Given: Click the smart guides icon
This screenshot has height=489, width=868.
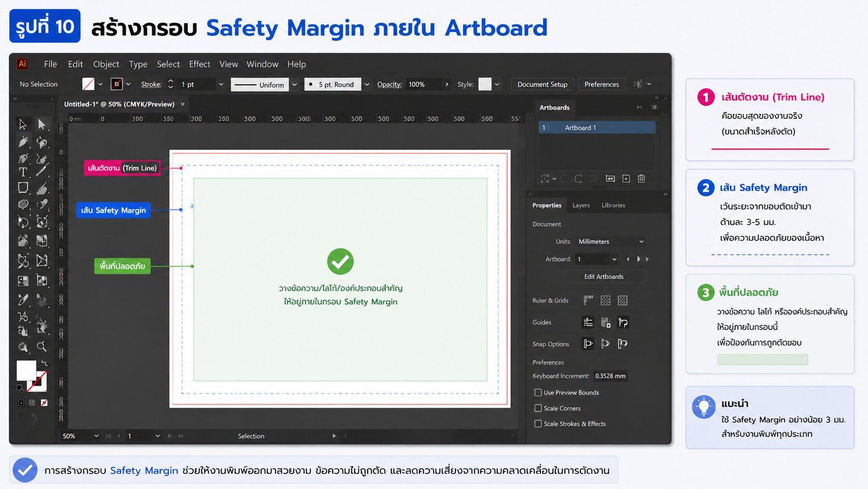Looking at the screenshot, I should pos(623,323).
